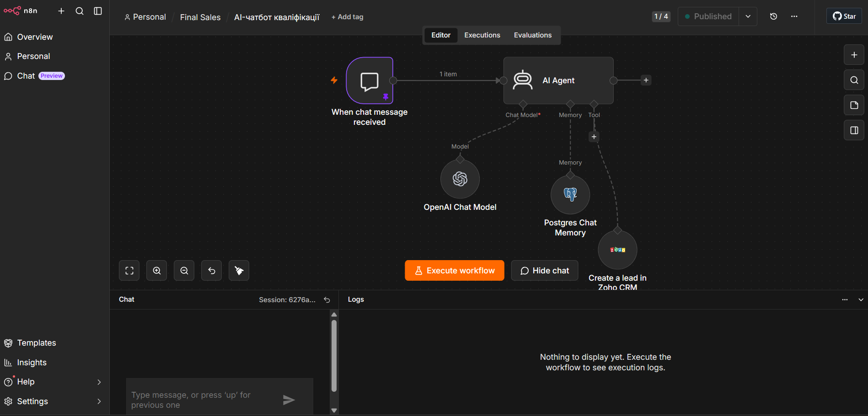The width and height of the screenshot is (868, 416).
Task: Click the plus icon beside n8n logo
Action: point(61,11)
